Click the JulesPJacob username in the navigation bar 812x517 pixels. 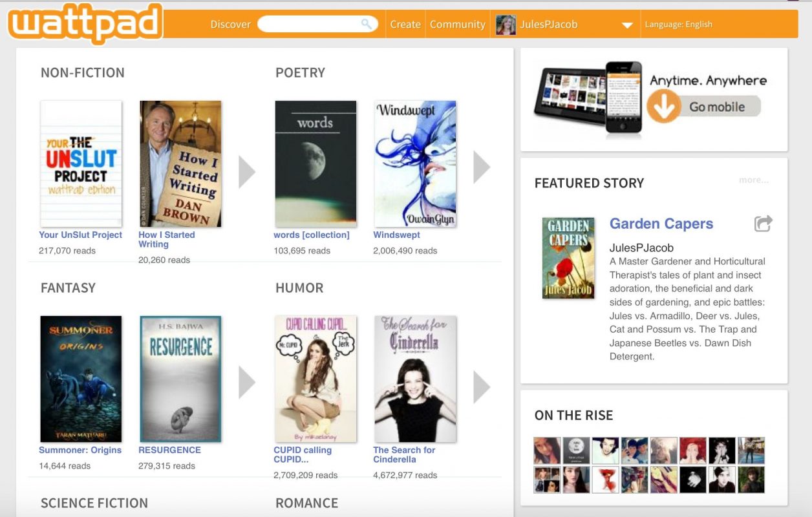pos(549,25)
